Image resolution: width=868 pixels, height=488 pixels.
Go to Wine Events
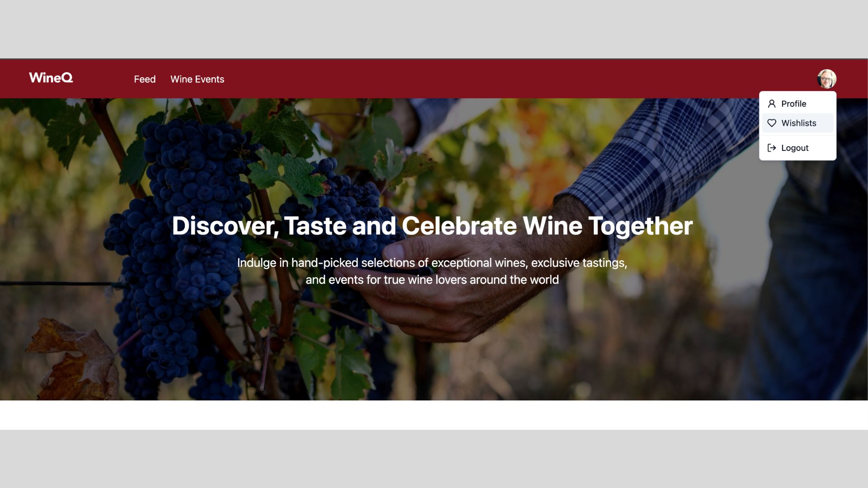tap(197, 79)
